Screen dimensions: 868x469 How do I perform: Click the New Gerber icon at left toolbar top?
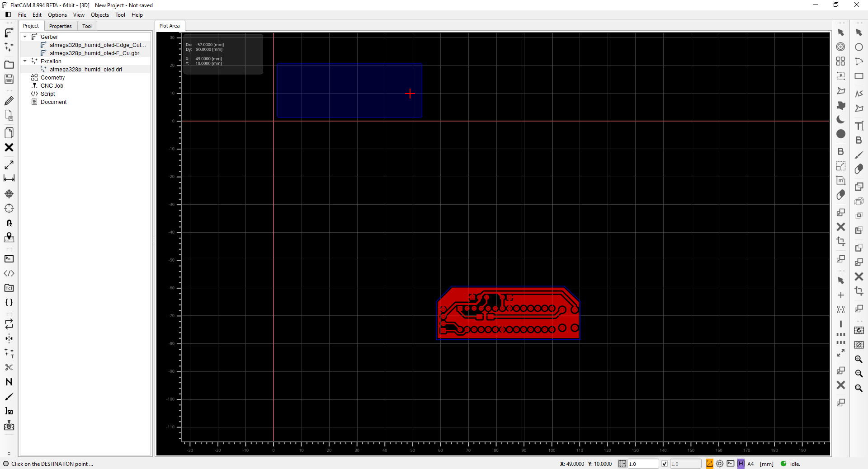[9, 33]
